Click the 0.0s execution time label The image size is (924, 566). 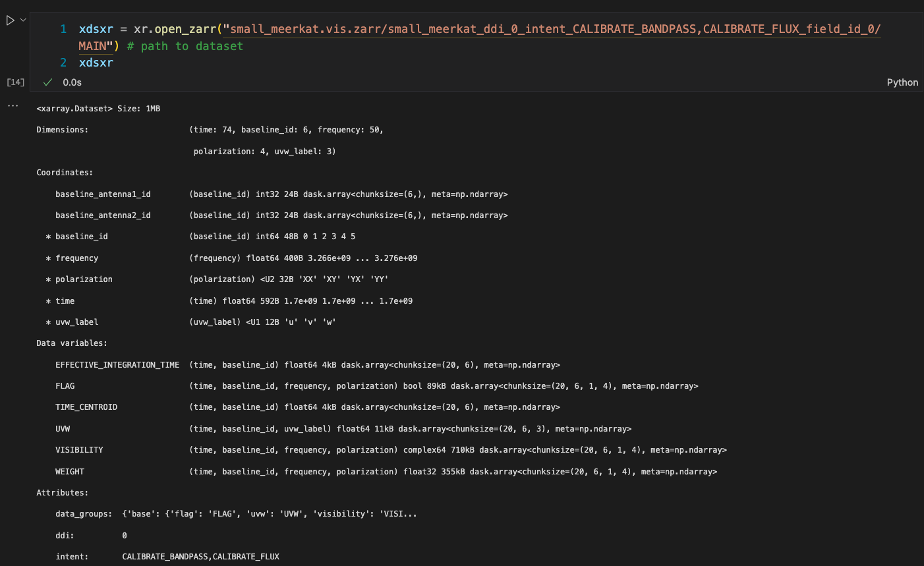coord(72,82)
